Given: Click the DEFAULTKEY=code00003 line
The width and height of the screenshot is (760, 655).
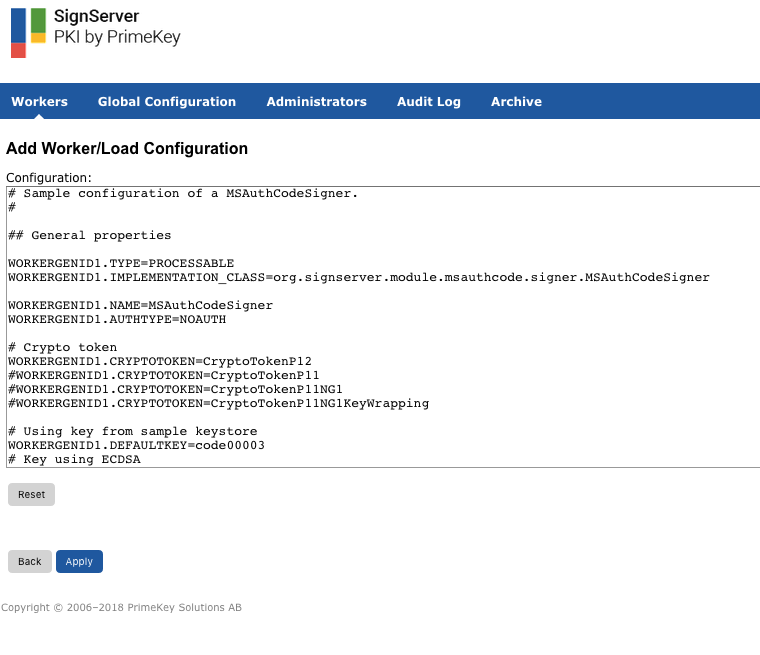Looking at the screenshot, I should coord(136,446).
